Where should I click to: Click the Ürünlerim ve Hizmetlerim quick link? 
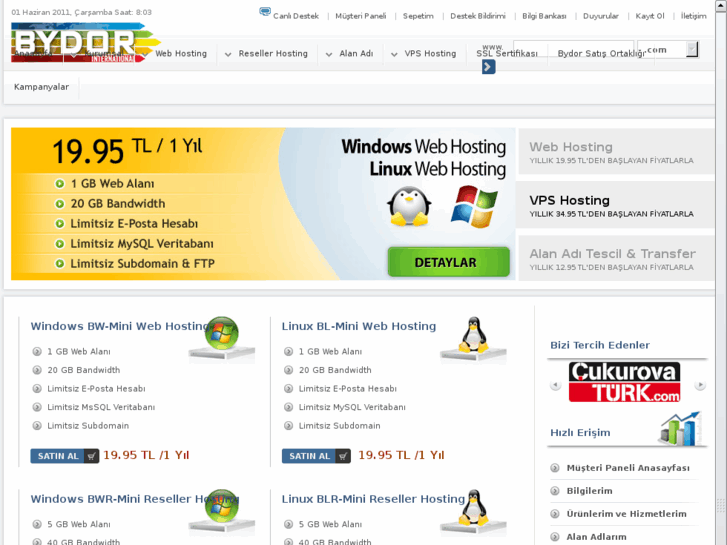click(x=626, y=514)
